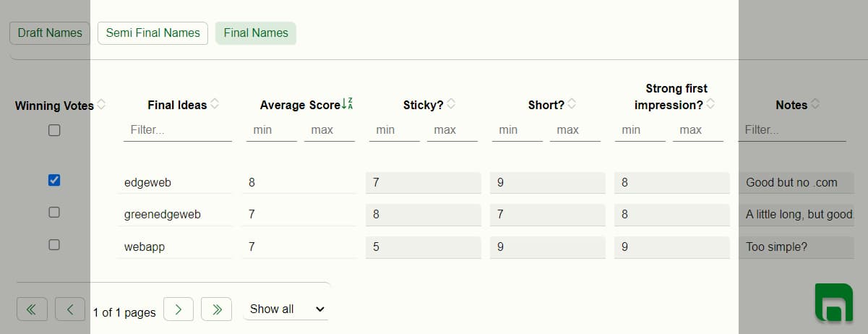868x334 pixels.
Task: Check the webapp winning vote checkbox
Action: coord(54,244)
